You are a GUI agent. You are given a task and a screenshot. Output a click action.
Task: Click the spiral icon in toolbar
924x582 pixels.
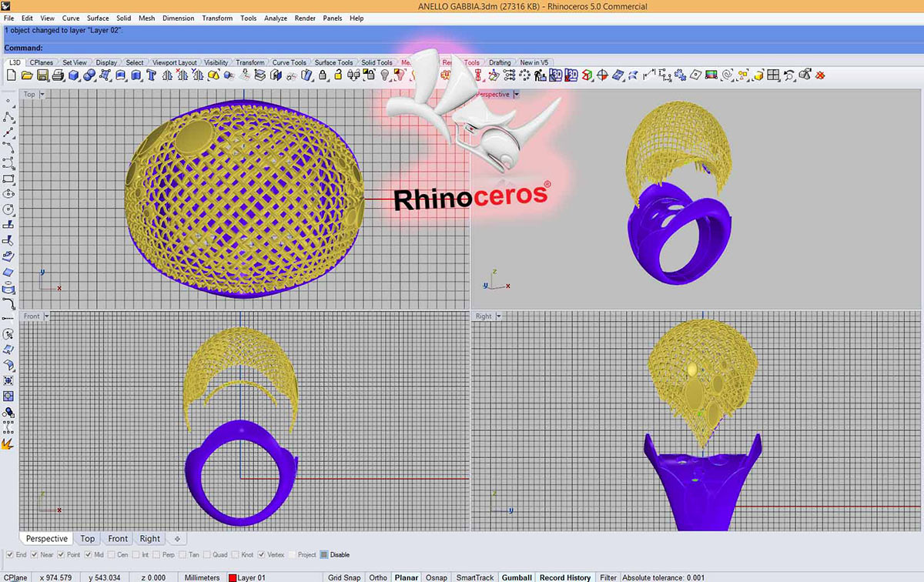point(728,75)
